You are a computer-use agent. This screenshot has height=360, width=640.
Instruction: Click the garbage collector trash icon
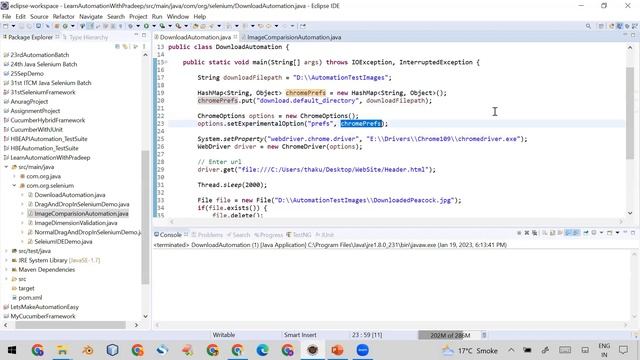coord(484,335)
